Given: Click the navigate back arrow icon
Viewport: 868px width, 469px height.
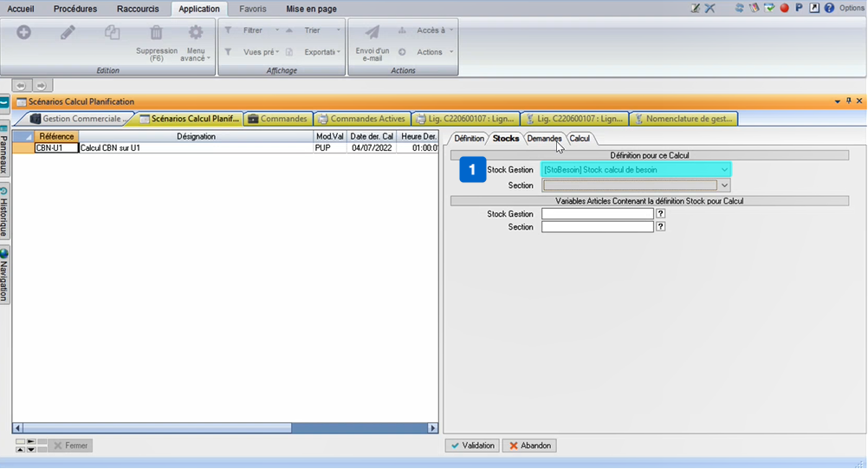Looking at the screenshot, I should pos(22,85).
